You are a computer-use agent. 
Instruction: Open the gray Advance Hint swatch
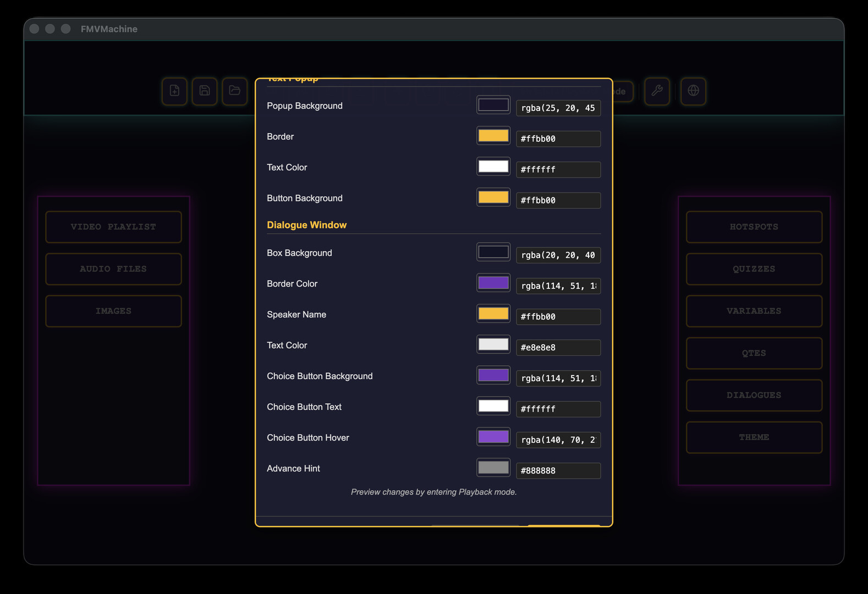pos(493,468)
